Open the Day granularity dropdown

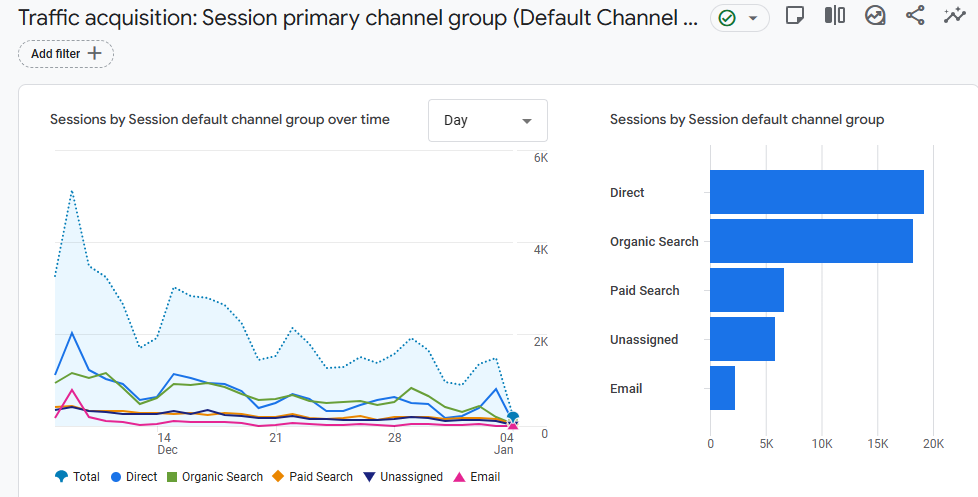tap(488, 120)
